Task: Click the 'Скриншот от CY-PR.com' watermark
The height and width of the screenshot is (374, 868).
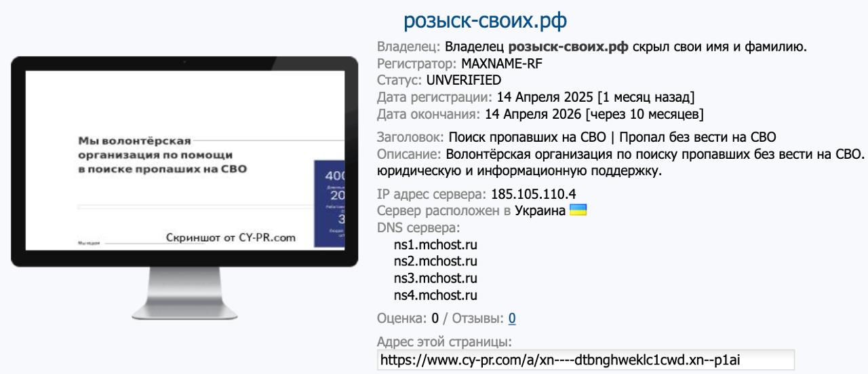Action: [x=231, y=238]
